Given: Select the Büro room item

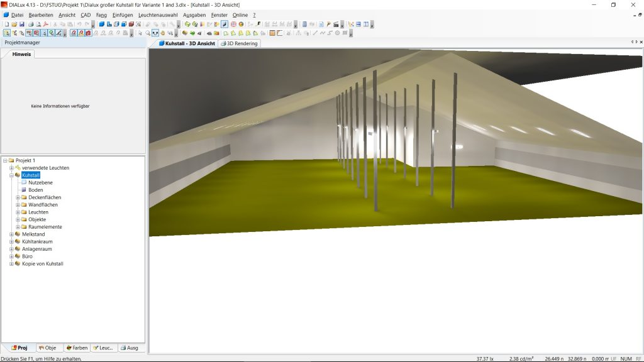Looking at the screenshot, I should click(27, 256).
